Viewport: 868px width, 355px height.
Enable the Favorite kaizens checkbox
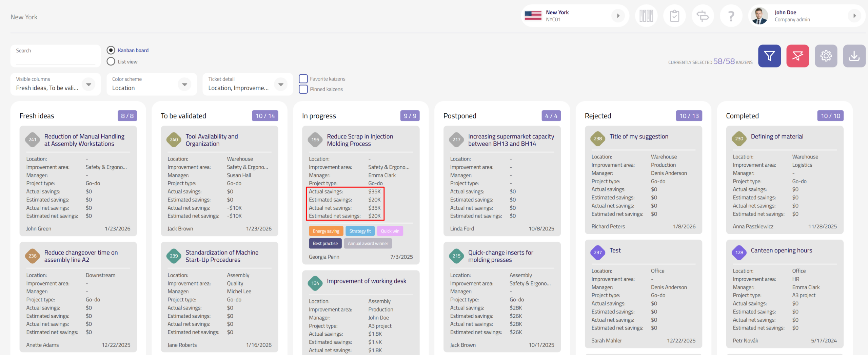pos(303,79)
